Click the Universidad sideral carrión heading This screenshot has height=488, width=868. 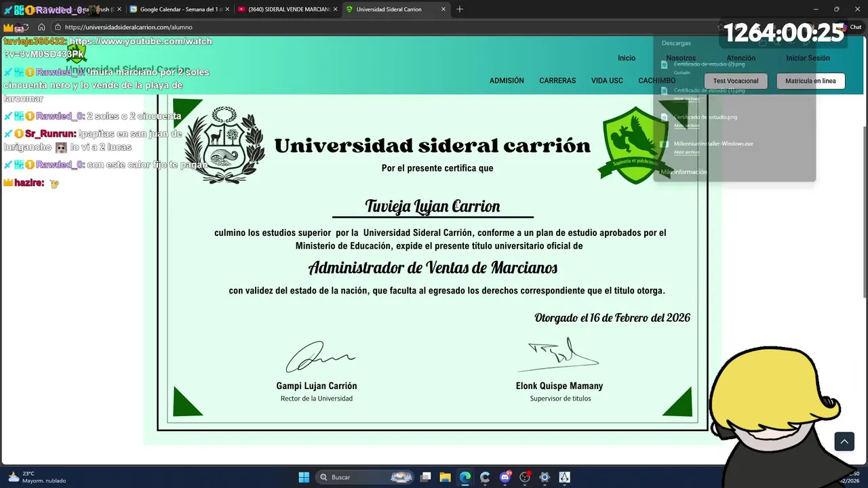click(433, 146)
